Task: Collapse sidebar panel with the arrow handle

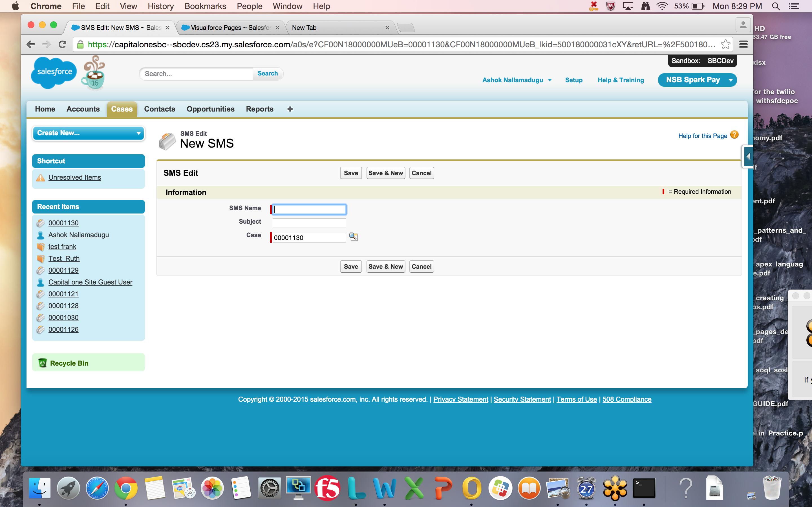Action: [x=748, y=157]
